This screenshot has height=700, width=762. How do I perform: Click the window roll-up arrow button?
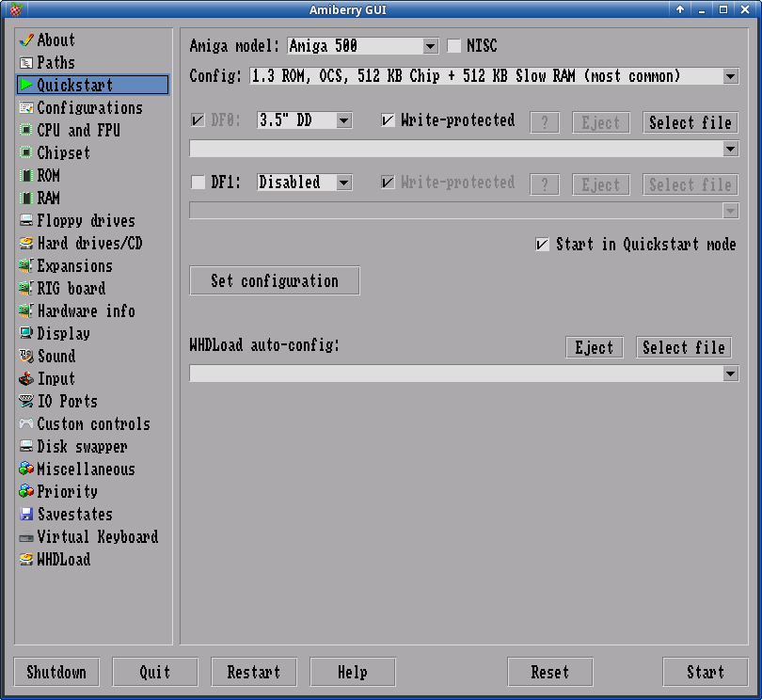click(680, 9)
